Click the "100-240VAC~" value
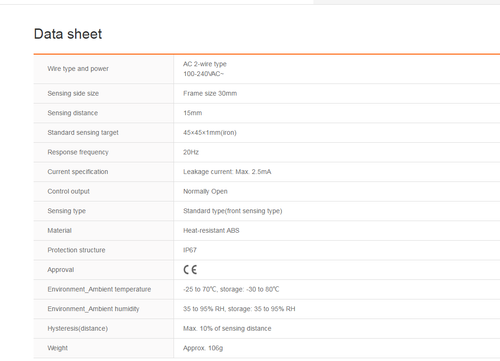Viewport: 500px width, 361px height. pyautogui.click(x=203, y=74)
